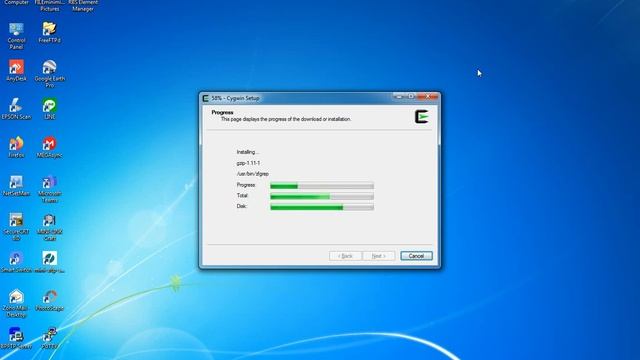The image size is (640, 360).
Task: Click the bold 'Progress' heading
Action: pos(222,112)
